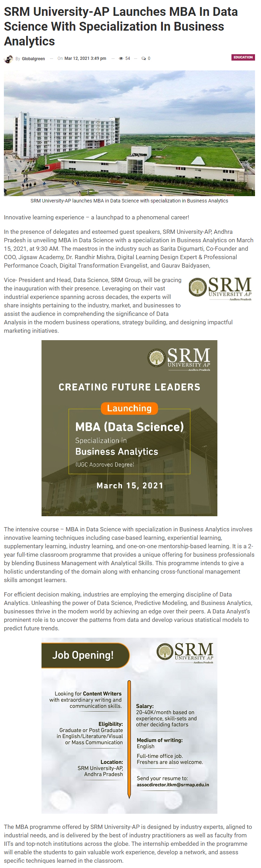The height and width of the screenshot is (868, 261).
Task: Click the author avatar next to Globalgreen
Action: tap(8, 59)
